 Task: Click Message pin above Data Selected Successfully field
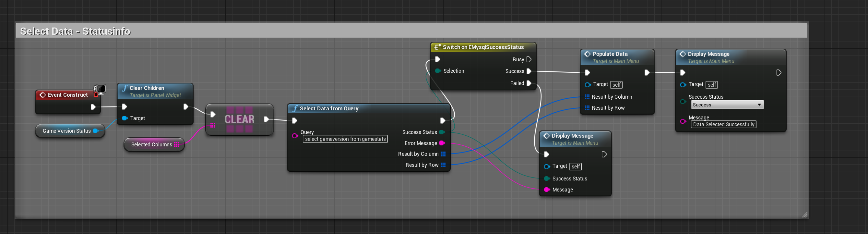point(683,121)
